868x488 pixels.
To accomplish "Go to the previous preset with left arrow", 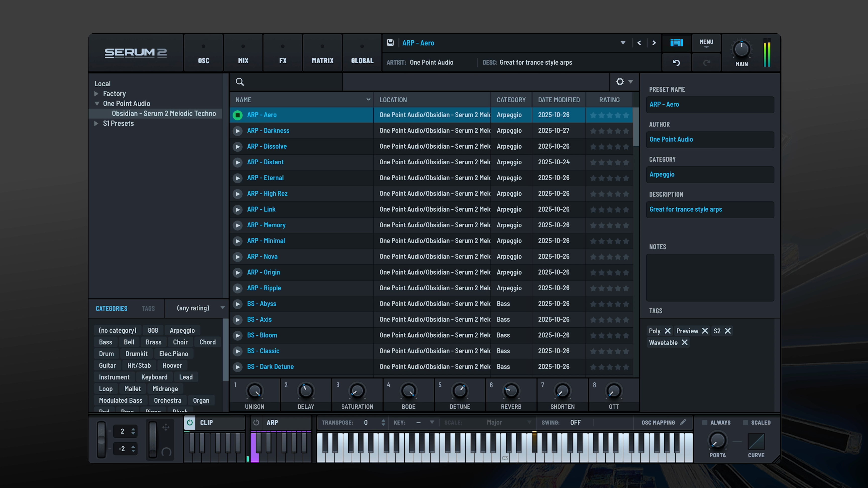I will coord(639,43).
